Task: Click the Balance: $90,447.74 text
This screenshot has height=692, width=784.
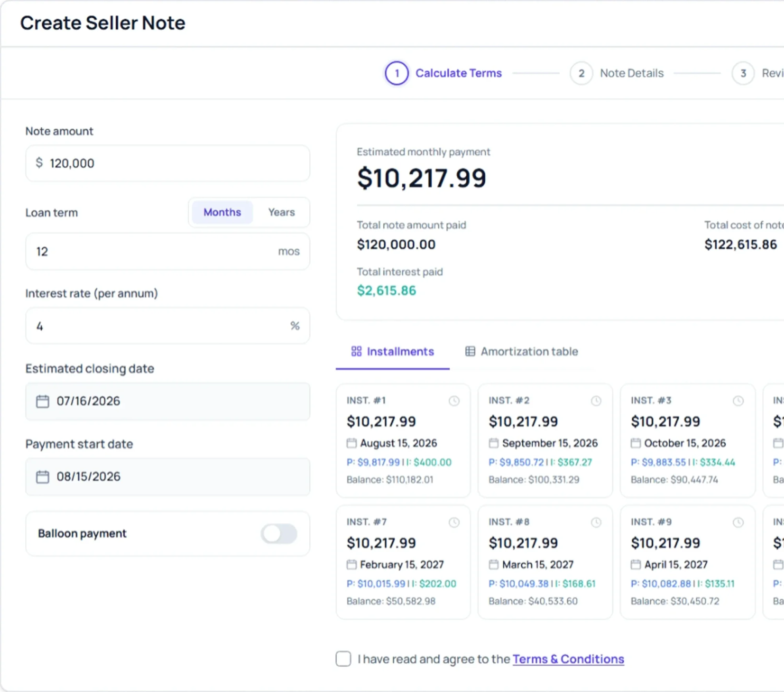Action: [x=674, y=479]
